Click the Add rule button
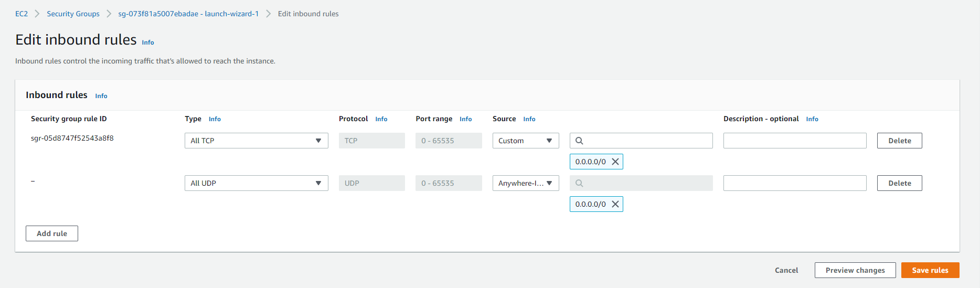The height and width of the screenshot is (288, 980). tap(52, 233)
